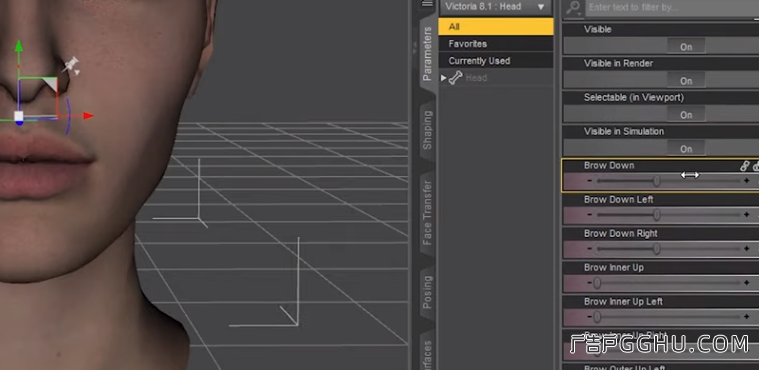Select the Currently Used category

(x=496, y=61)
